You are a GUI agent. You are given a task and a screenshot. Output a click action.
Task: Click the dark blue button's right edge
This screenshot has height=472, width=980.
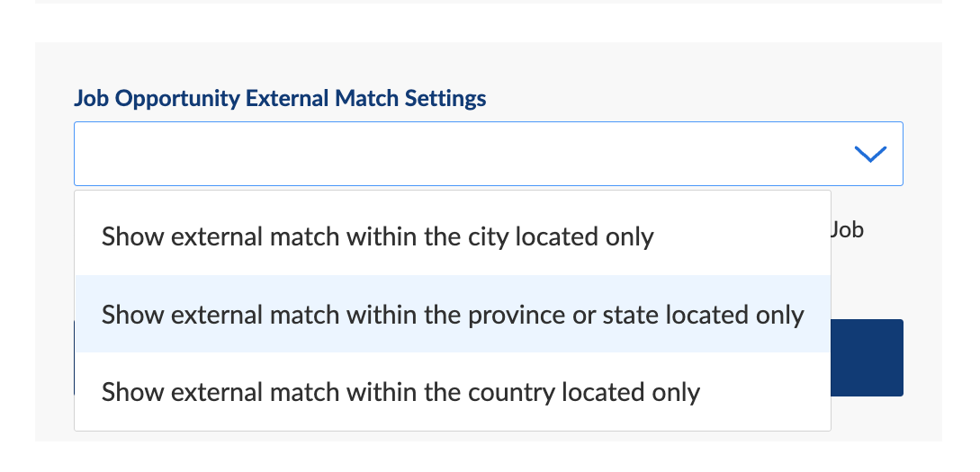[868, 358]
